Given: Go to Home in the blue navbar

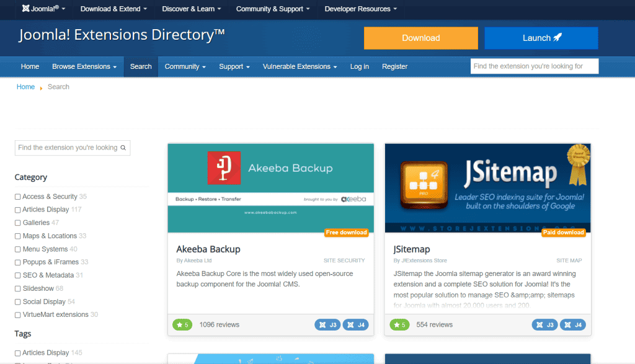Looking at the screenshot, I should point(30,66).
